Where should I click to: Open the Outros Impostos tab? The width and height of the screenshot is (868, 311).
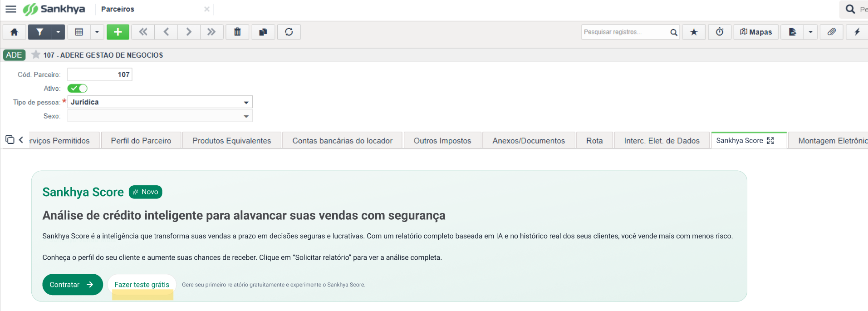coord(442,141)
